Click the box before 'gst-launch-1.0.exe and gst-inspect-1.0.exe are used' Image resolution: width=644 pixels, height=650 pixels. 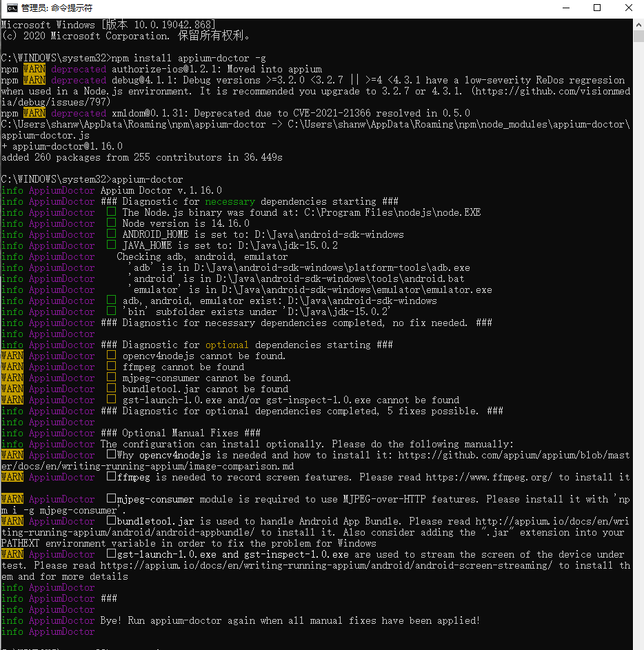point(111,553)
